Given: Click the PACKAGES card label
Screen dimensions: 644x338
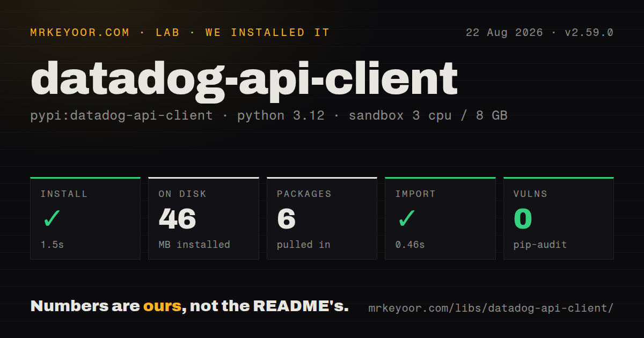Looking at the screenshot, I should [x=304, y=194].
